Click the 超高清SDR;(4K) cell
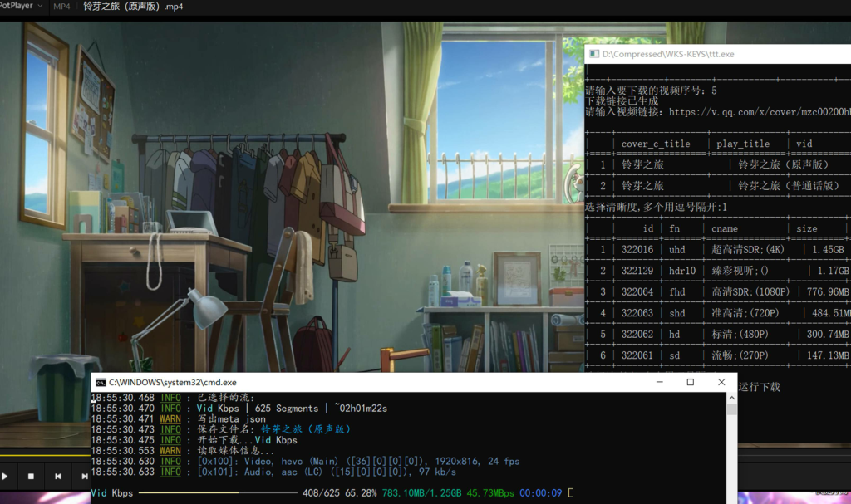The width and height of the screenshot is (851, 504). coord(750,250)
